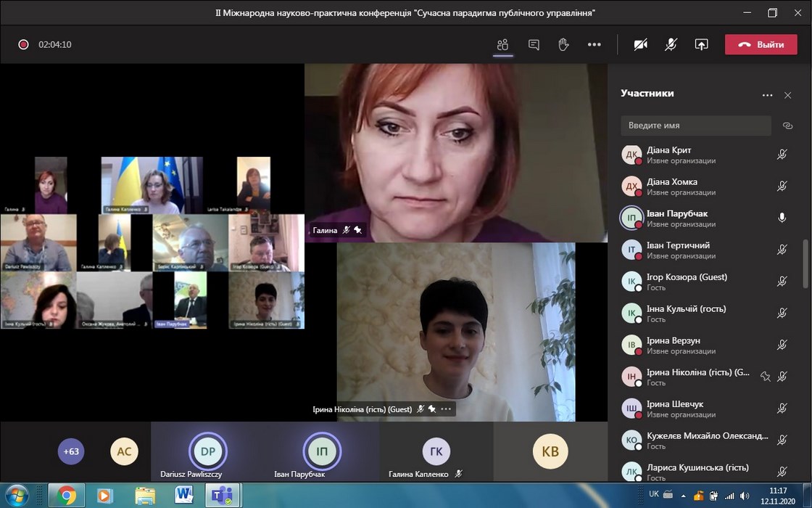Viewport: 812px width, 508px height.
Task: Close the Участники side panel
Action: (x=788, y=95)
